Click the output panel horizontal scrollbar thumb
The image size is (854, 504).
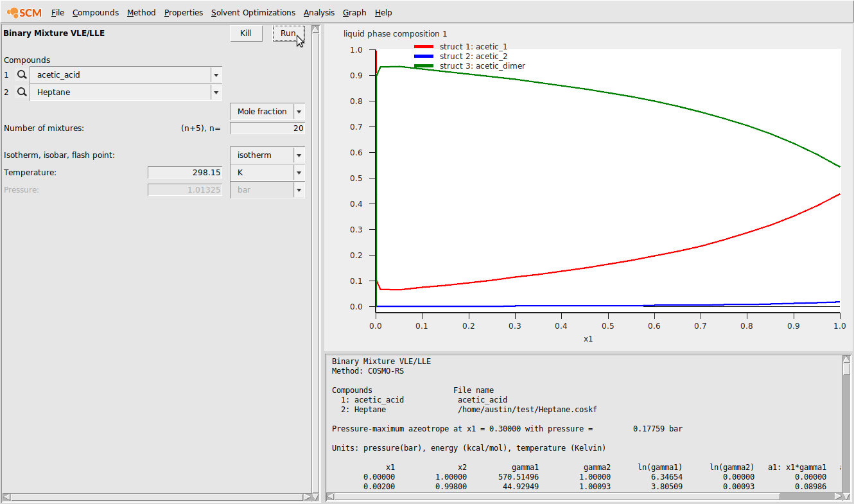click(557, 497)
